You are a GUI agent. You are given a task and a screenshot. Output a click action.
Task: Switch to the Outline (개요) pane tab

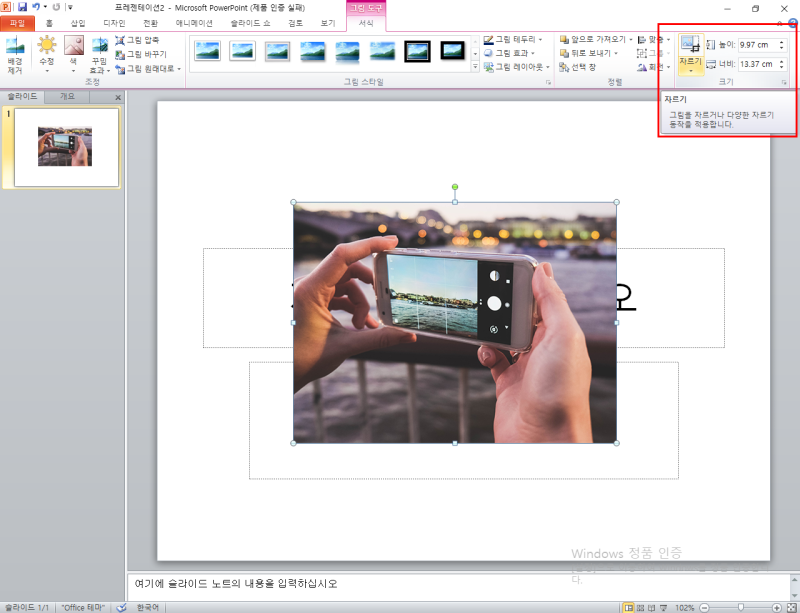tap(67, 96)
